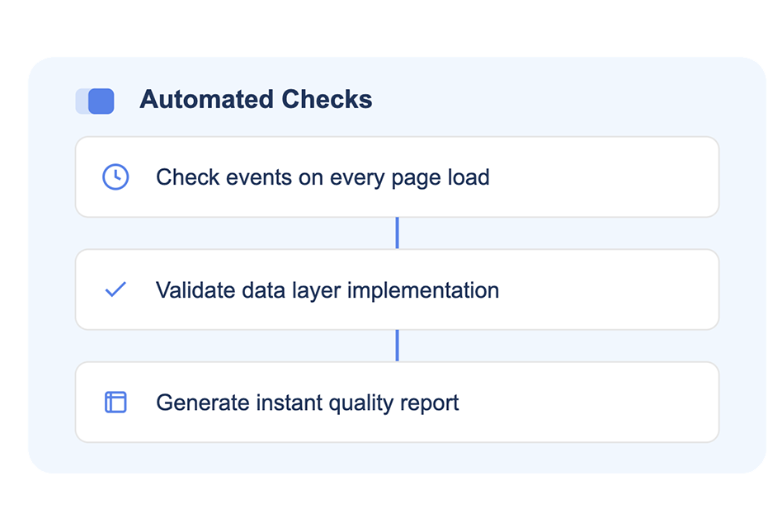Click the blue checkmark icon

coord(115,290)
